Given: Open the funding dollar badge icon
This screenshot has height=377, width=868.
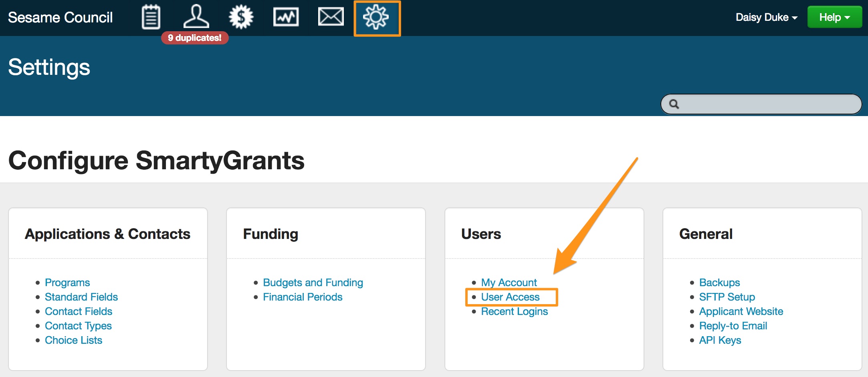Looking at the screenshot, I should [241, 17].
